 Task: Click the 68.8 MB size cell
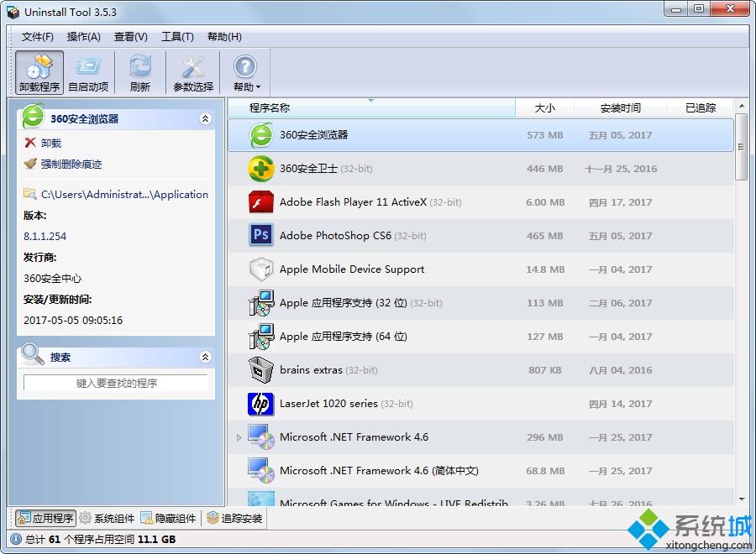pyautogui.click(x=545, y=471)
